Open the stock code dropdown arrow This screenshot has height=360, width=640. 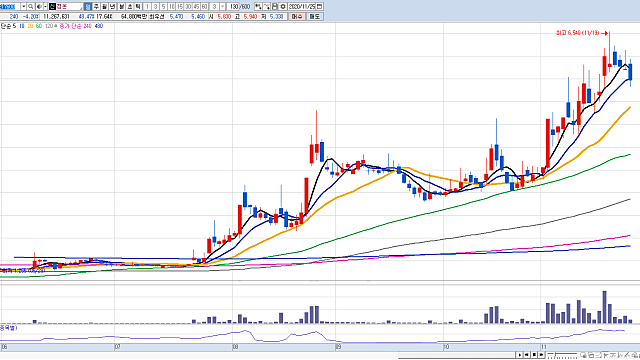23,7
